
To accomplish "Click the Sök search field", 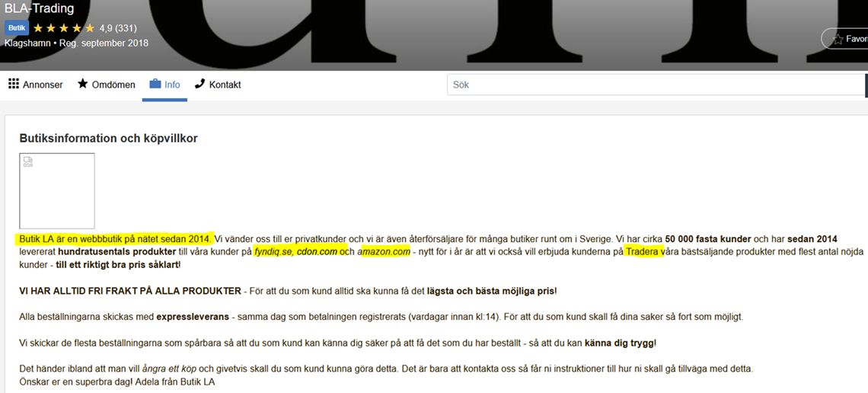I will (656, 85).
